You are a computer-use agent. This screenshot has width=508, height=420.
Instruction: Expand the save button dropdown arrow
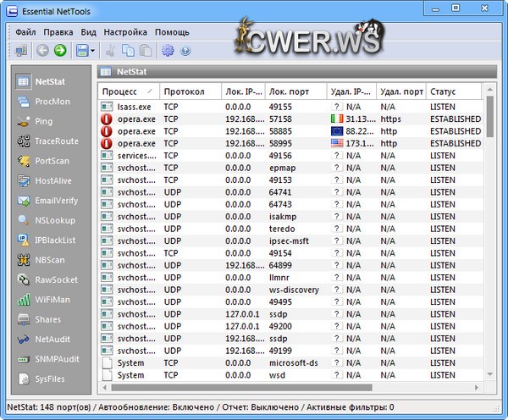[93, 51]
